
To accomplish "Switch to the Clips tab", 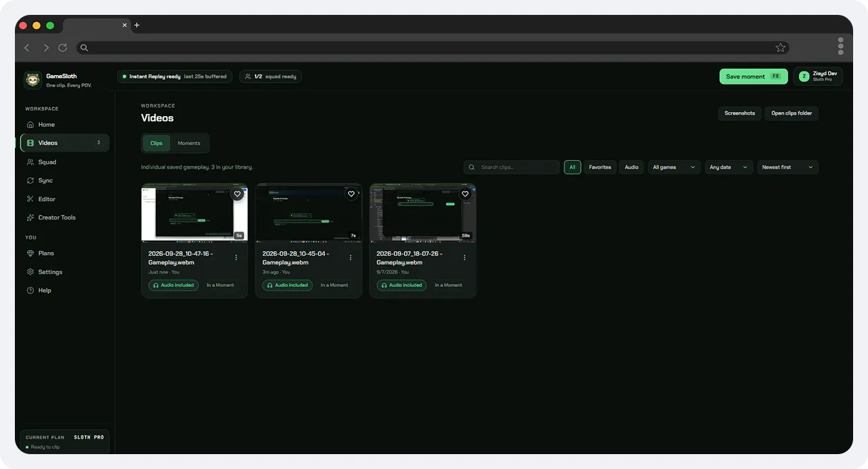I will pos(156,143).
